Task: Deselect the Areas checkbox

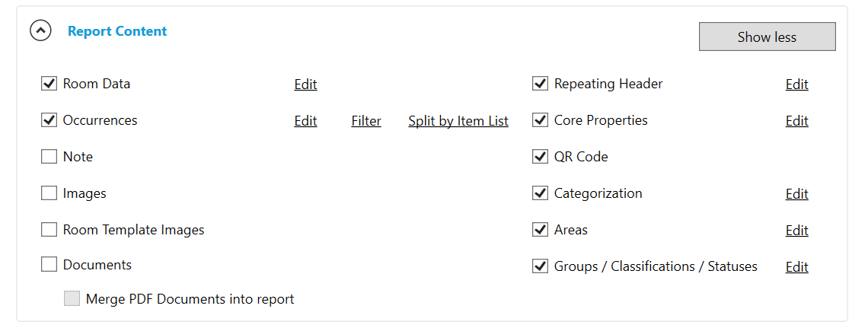Action: (541, 230)
